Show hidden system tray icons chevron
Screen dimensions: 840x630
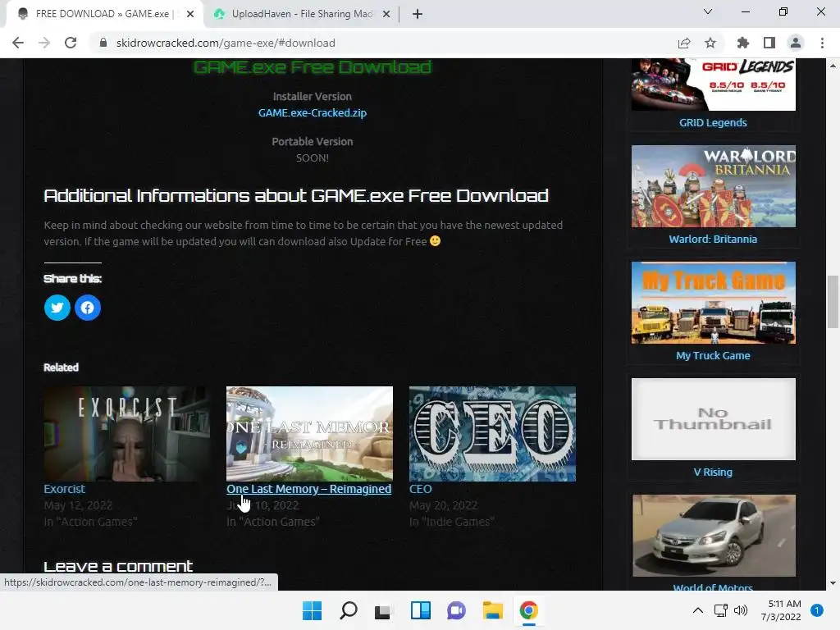(697, 610)
